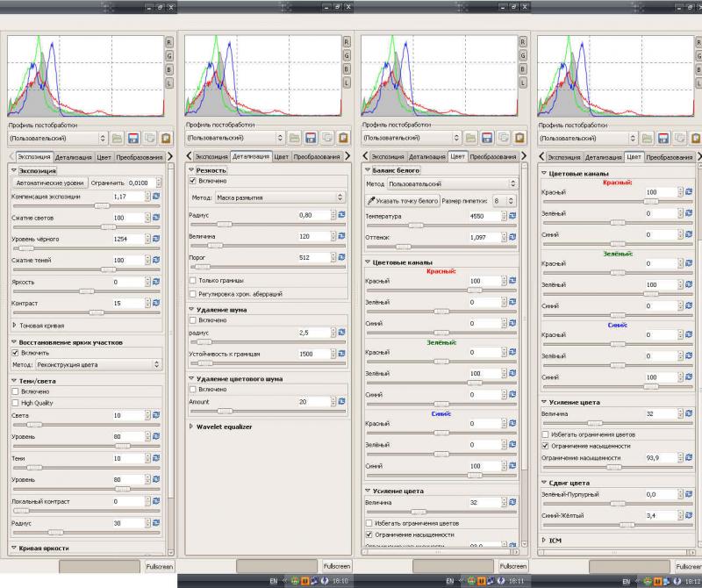Reset Уровень чёрного using its reset icon

[156, 239]
